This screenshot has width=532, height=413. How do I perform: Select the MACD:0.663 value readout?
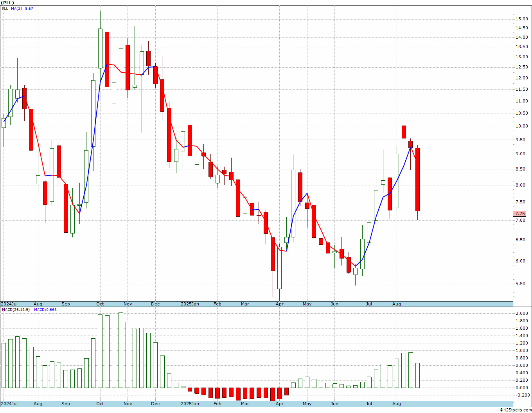[x=45, y=310]
